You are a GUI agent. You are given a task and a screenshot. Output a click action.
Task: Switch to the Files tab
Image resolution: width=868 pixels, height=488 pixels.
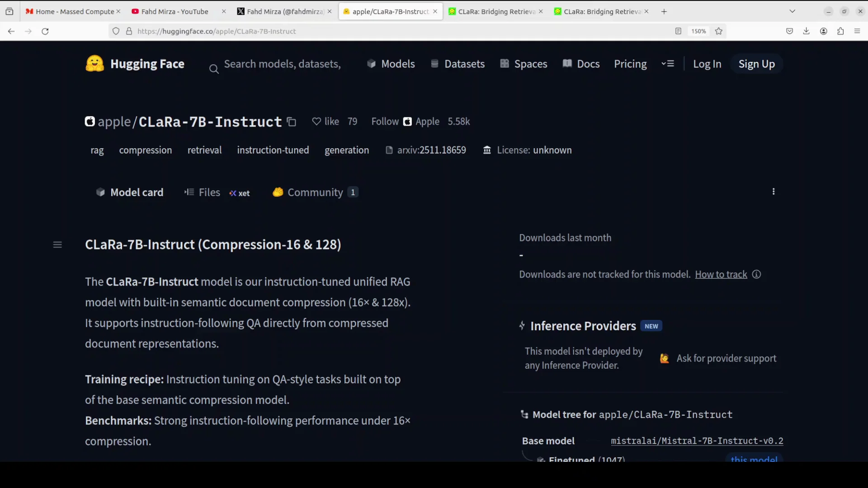208,192
